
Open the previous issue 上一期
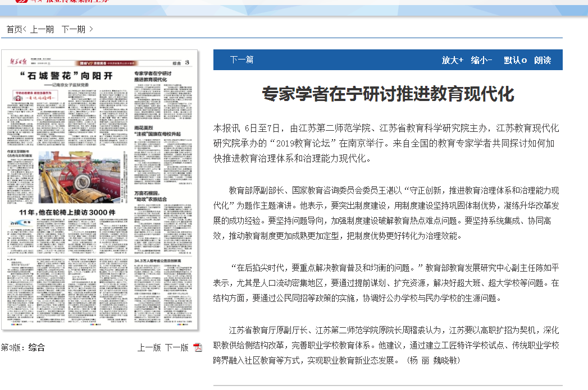(42, 29)
